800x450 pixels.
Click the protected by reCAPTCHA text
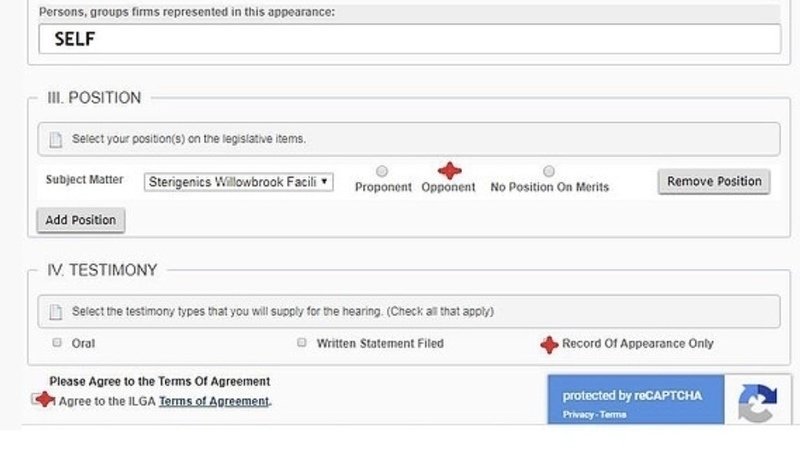(x=631, y=395)
